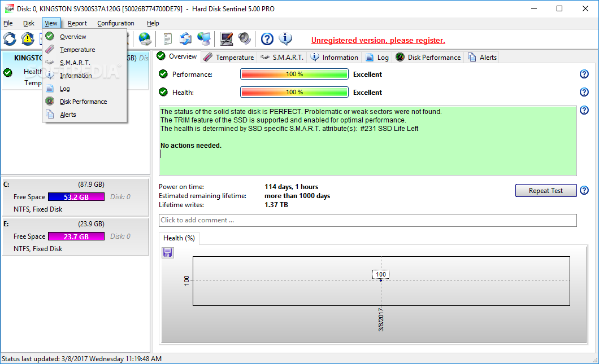The image size is (599, 364).
Task: Choose Temperature from the View menu
Action: coord(84,50)
